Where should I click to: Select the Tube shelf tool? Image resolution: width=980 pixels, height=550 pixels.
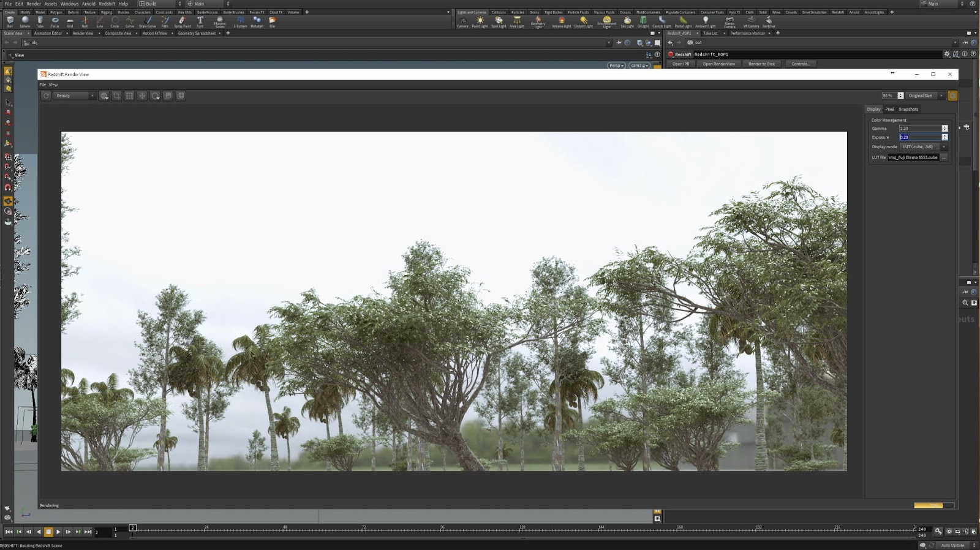coord(40,22)
